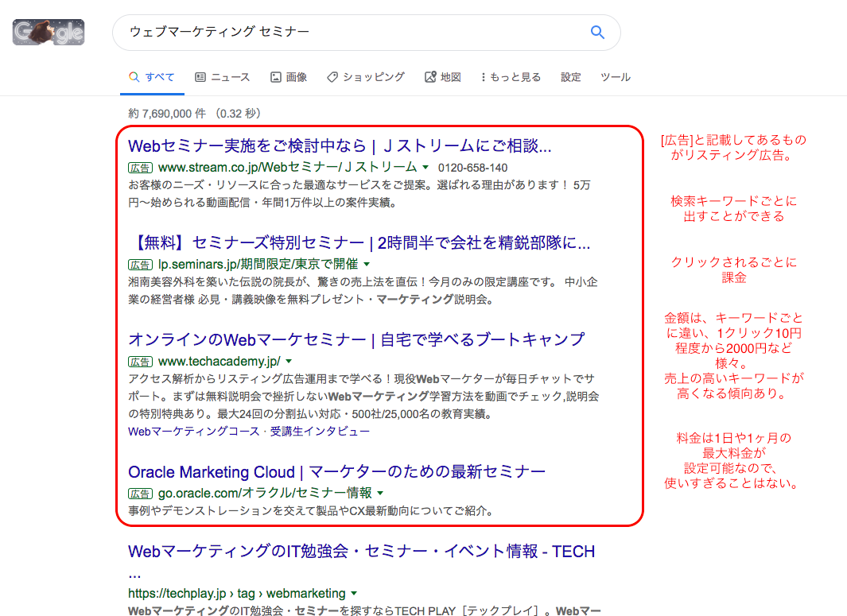Click the go.oracle.com/オラクル/セミナー情報 display URL
Image resolution: width=847 pixels, height=616 pixels.
coord(265,493)
